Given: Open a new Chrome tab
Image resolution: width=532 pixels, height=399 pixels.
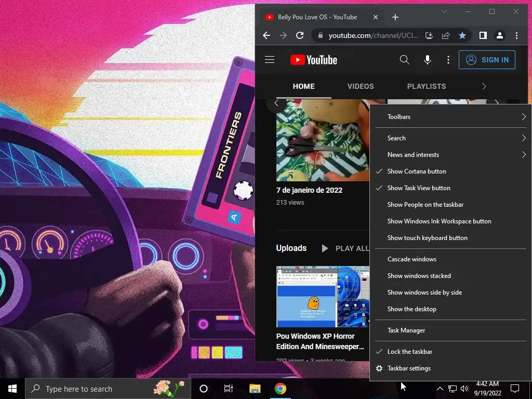Looking at the screenshot, I should [395, 17].
